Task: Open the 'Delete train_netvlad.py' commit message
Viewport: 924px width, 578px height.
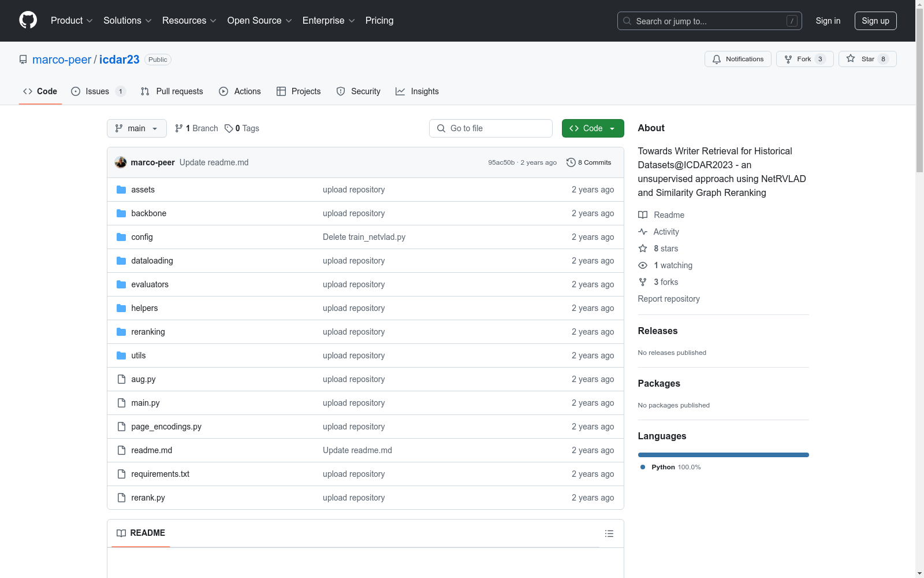Action: (364, 237)
